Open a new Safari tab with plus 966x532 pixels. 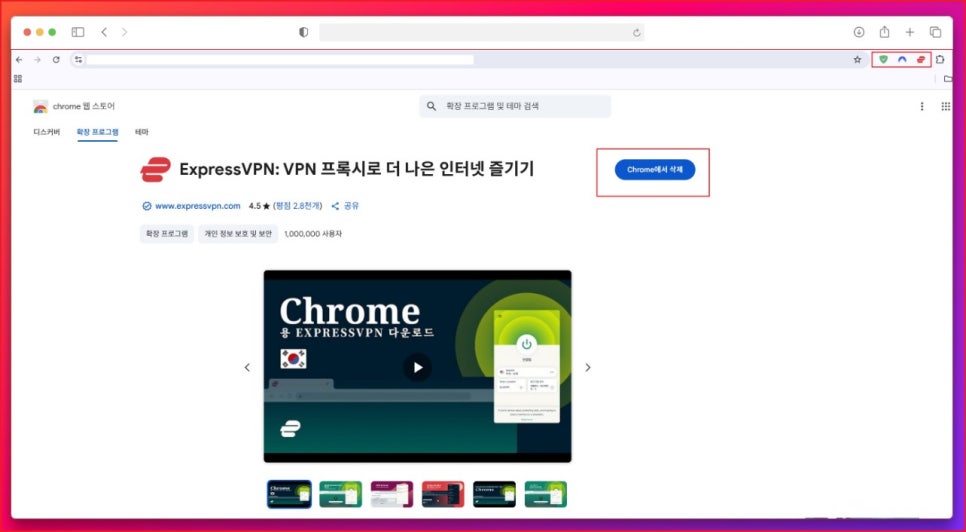pos(909,32)
